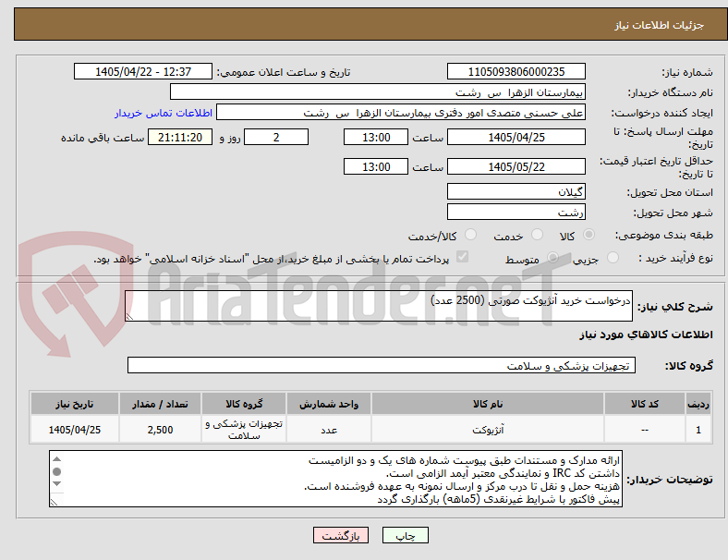
Task: Click the resize handle of description box
Action: [129, 317]
